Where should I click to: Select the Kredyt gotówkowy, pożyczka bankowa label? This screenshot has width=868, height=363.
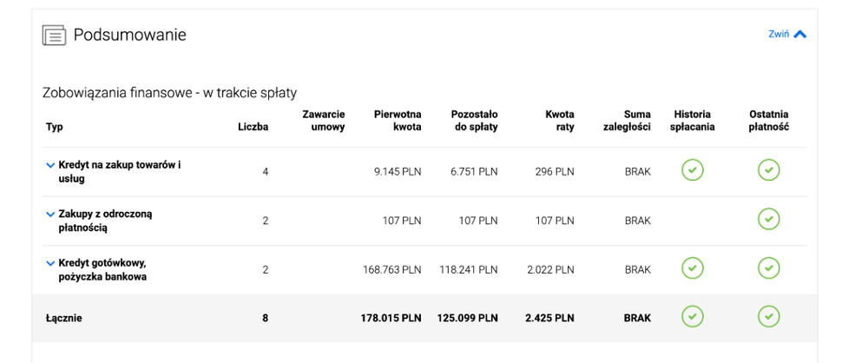tap(102, 270)
